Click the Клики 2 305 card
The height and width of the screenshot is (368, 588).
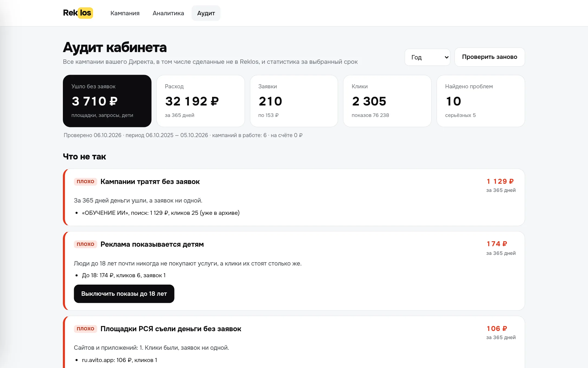click(x=387, y=101)
